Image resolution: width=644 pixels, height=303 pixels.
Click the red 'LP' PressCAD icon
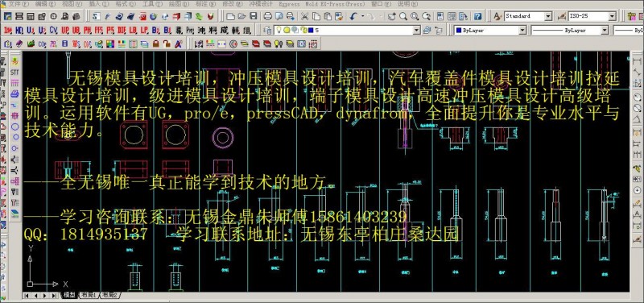click(x=144, y=30)
